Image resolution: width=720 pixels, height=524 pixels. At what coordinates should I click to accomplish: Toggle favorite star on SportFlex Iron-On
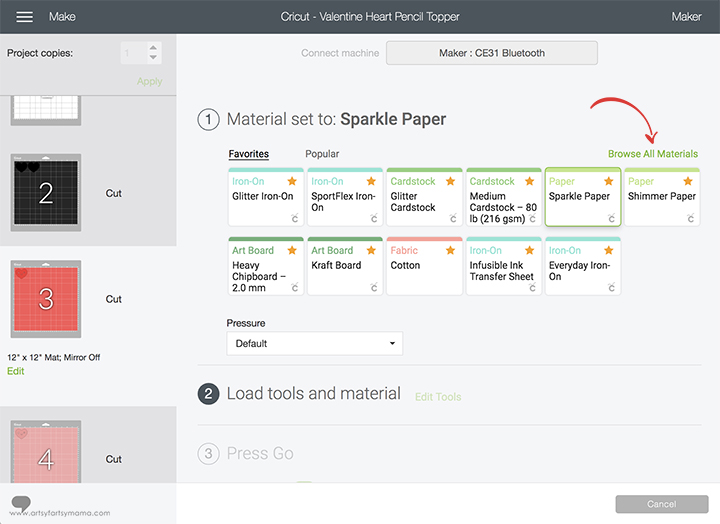pos(371,181)
